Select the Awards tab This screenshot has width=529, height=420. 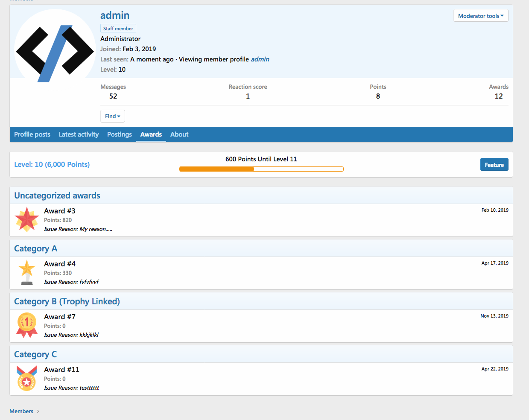tap(151, 134)
